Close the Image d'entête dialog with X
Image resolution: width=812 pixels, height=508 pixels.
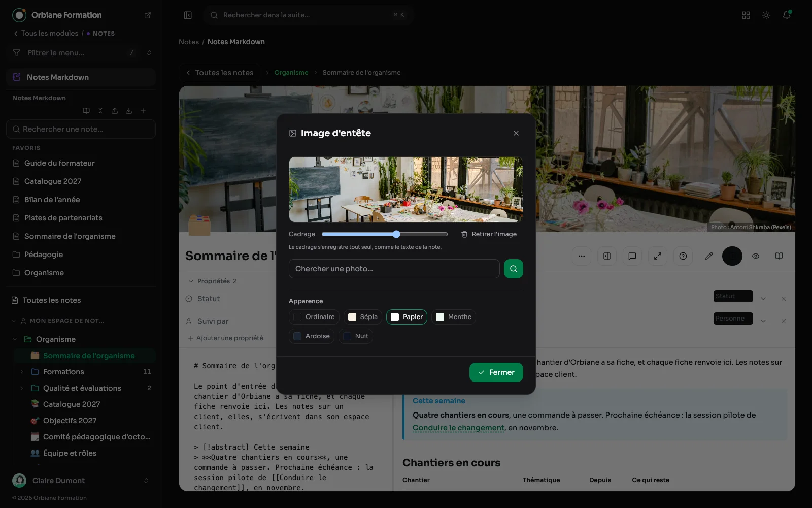(516, 133)
